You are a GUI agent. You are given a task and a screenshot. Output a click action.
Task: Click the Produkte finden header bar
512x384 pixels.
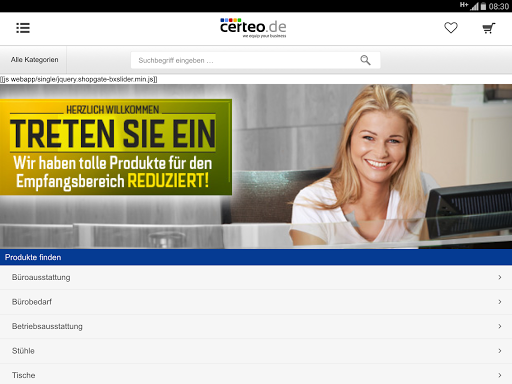click(x=256, y=257)
